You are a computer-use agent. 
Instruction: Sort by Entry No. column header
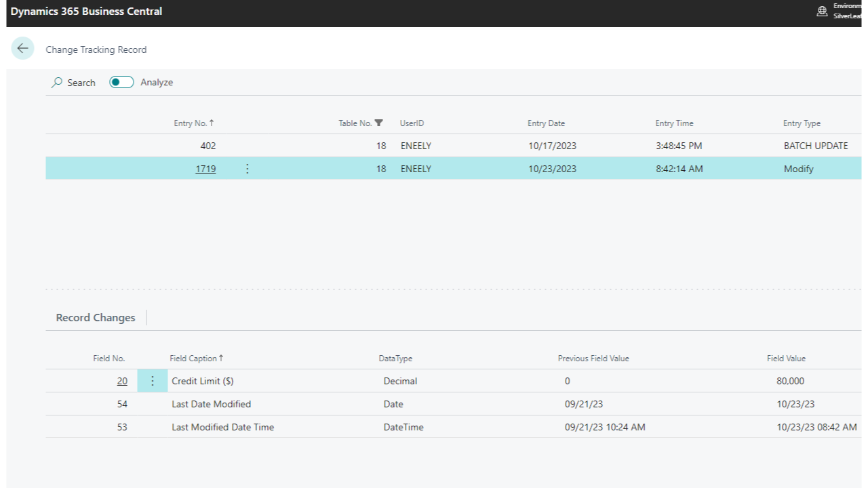tap(194, 123)
